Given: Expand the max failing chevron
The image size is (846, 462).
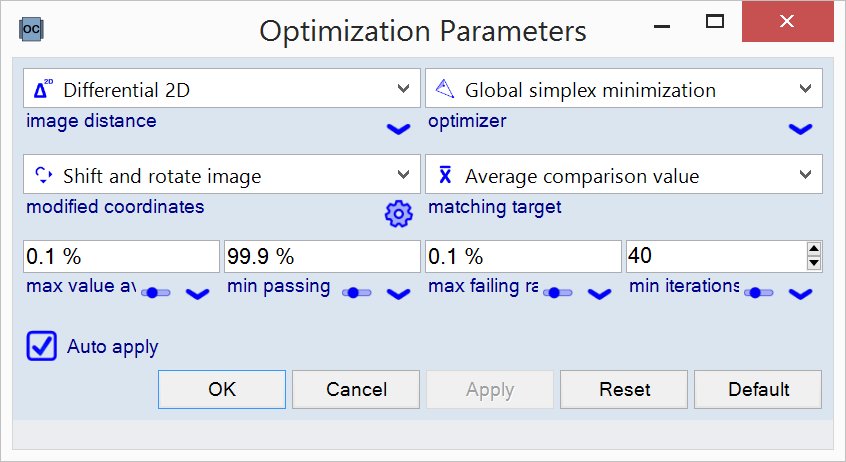Looking at the screenshot, I should (599, 294).
